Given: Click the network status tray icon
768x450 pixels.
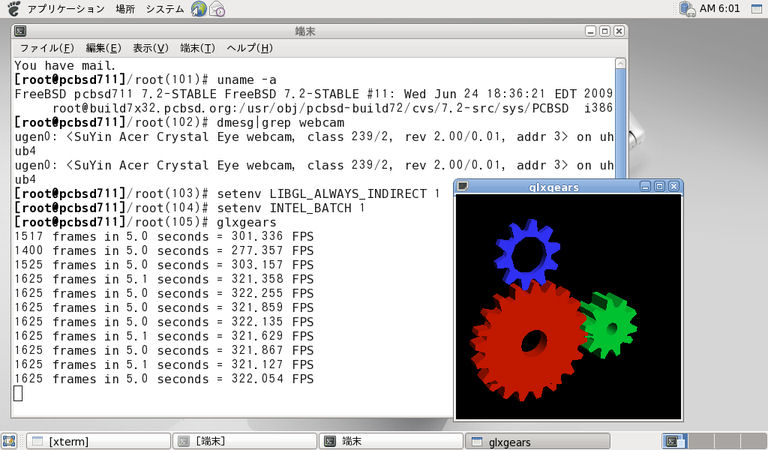Looking at the screenshot, I should [x=687, y=9].
